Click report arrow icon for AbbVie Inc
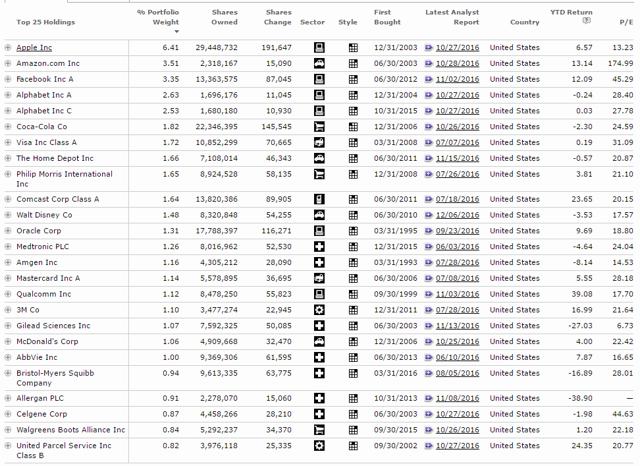Screen dimensions: 640x466 (x=429, y=358)
